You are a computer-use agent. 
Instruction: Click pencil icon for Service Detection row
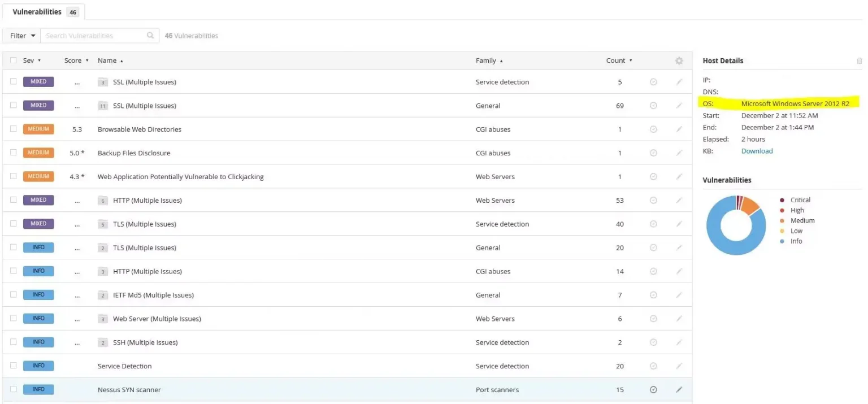pos(679,366)
